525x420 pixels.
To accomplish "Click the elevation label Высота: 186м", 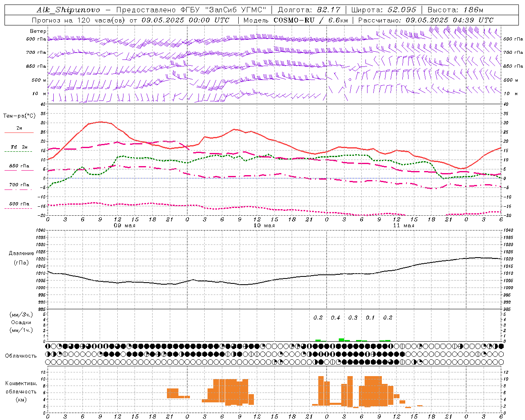I will [455, 10].
